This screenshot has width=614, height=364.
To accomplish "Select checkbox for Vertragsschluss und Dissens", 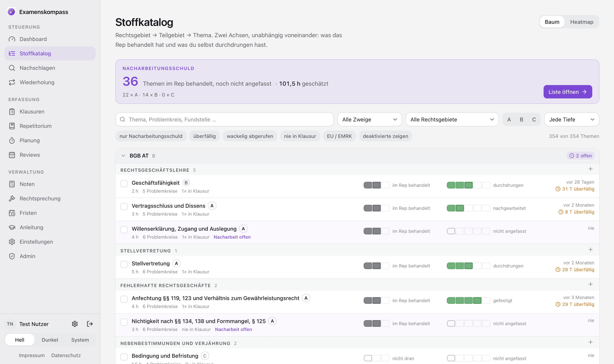I will point(124,206).
